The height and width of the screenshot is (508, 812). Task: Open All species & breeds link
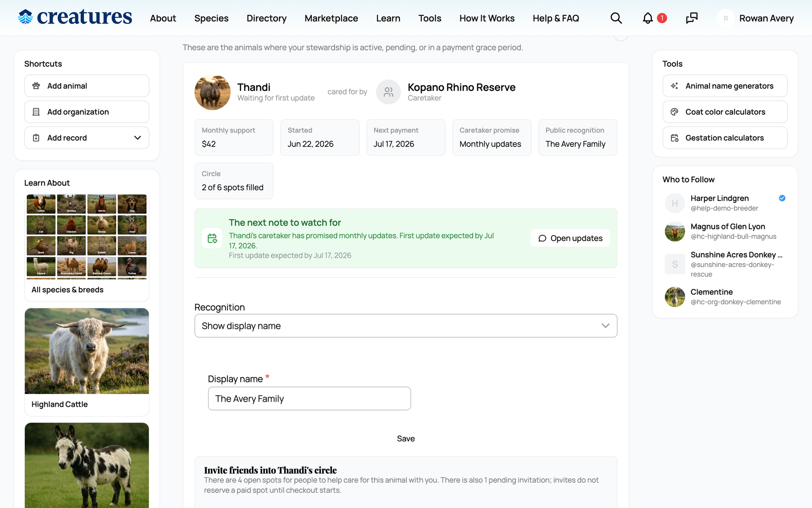pos(67,290)
